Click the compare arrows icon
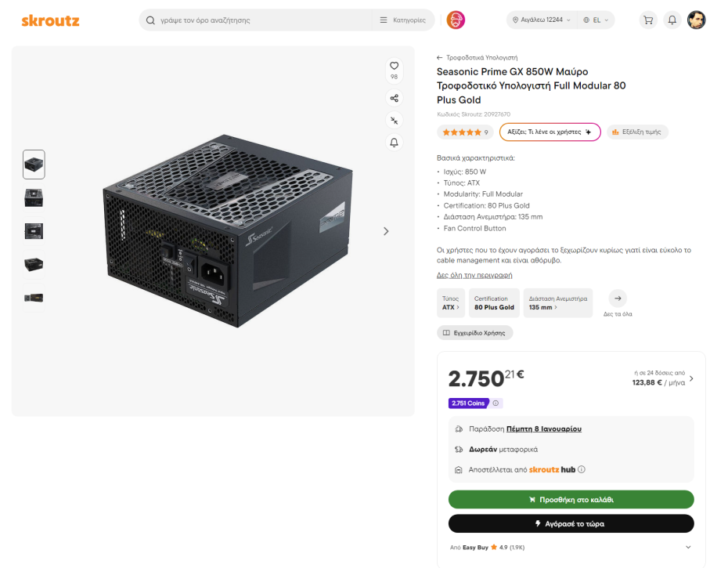The height and width of the screenshot is (568, 728). [395, 120]
